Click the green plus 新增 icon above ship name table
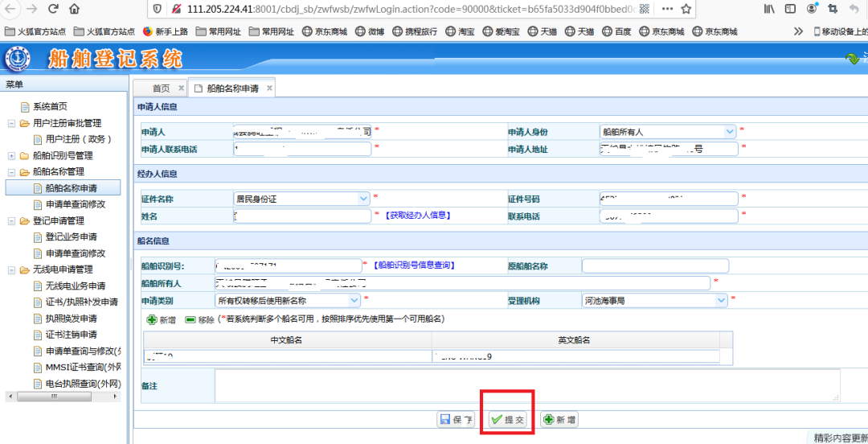 pyautogui.click(x=151, y=319)
